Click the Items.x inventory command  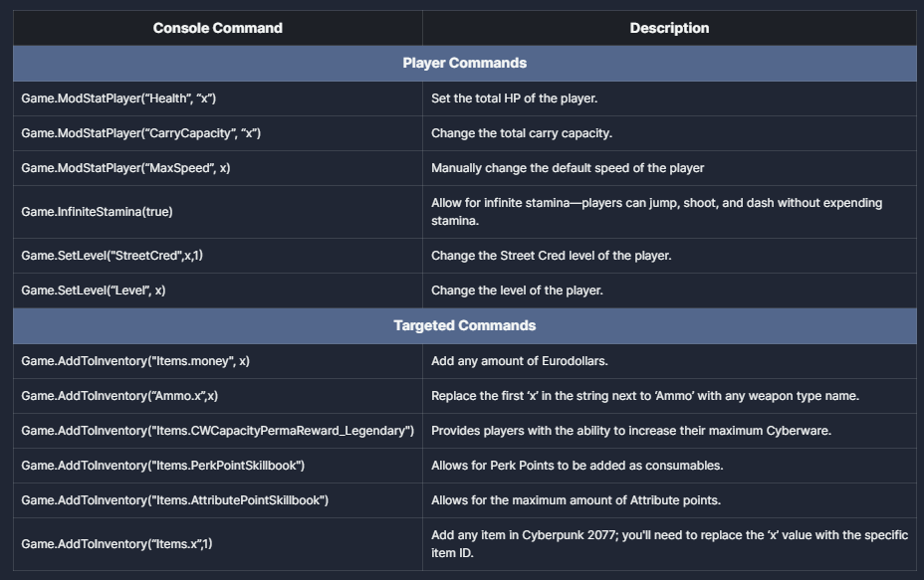[116, 544]
